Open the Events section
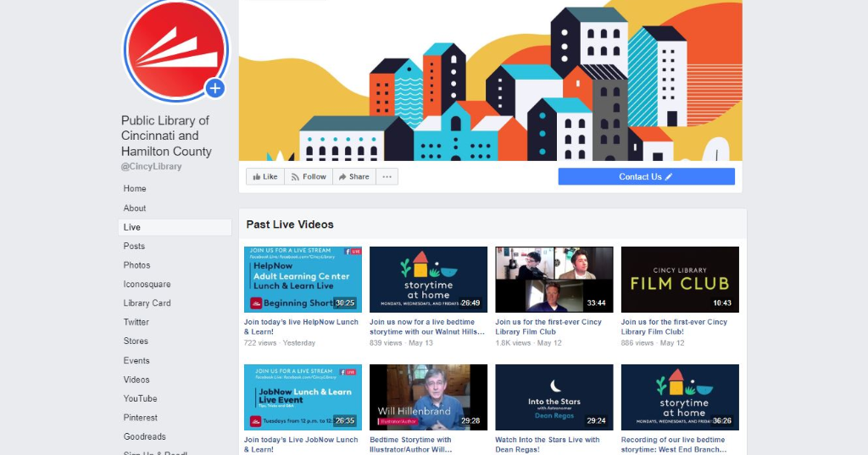Image resolution: width=868 pixels, height=455 pixels. 136,360
